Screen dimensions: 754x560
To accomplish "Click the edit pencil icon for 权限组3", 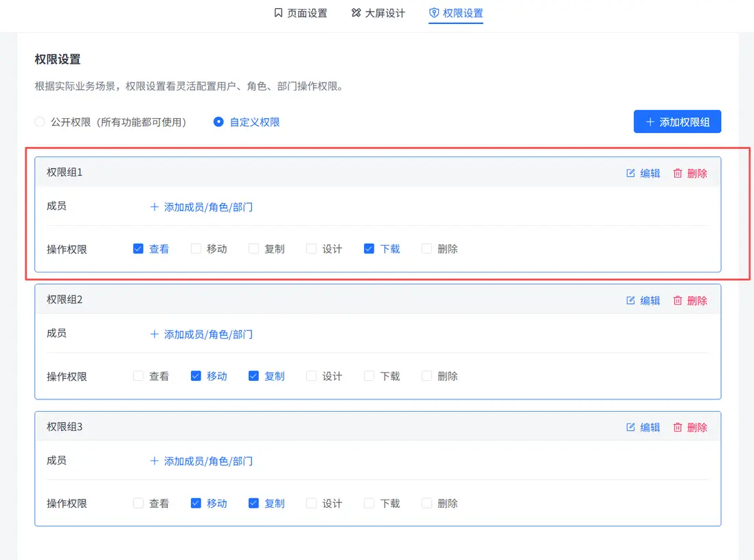I will (x=630, y=428).
